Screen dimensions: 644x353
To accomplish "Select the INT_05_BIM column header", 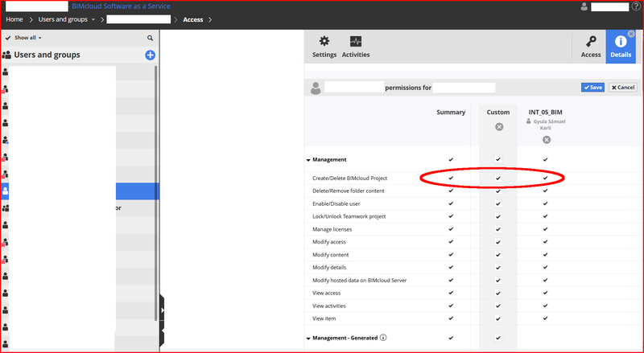I will pyautogui.click(x=546, y=112).
